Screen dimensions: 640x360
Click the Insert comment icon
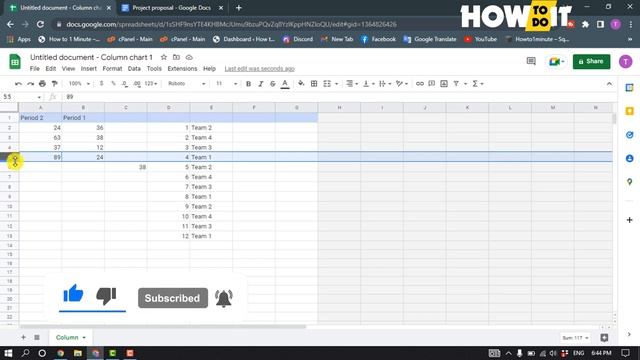431,84
